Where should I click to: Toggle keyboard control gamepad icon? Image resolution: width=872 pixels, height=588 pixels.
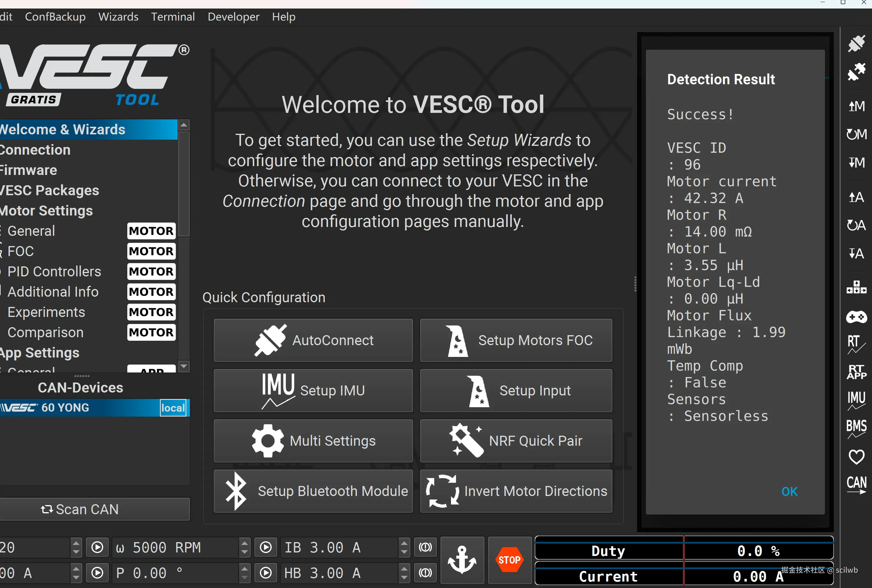pyautogui.click(x=856, y=317)
